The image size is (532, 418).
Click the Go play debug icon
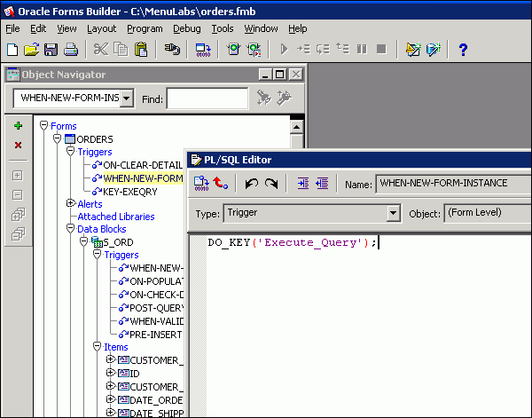(x=285, y=50)
